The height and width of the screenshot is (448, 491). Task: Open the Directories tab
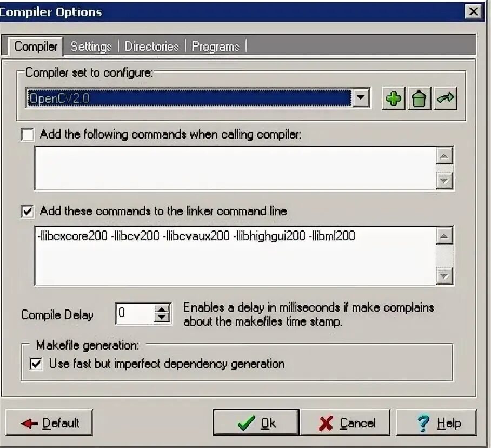click(151, 47)
